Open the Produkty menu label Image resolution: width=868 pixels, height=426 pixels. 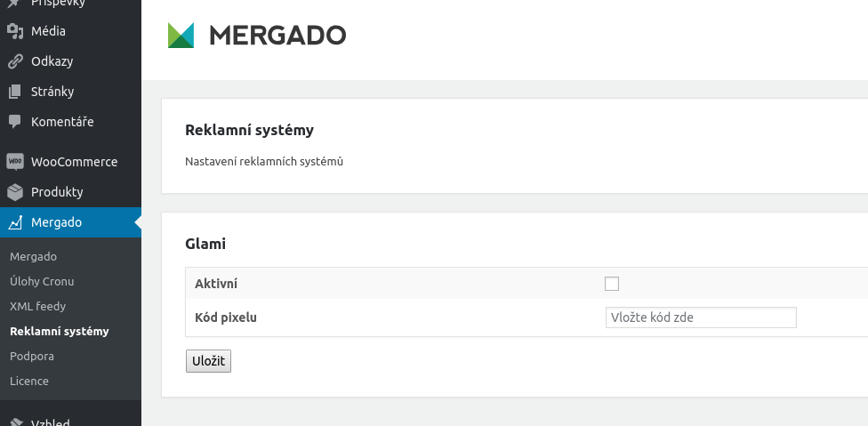click(x=57, y=192)
